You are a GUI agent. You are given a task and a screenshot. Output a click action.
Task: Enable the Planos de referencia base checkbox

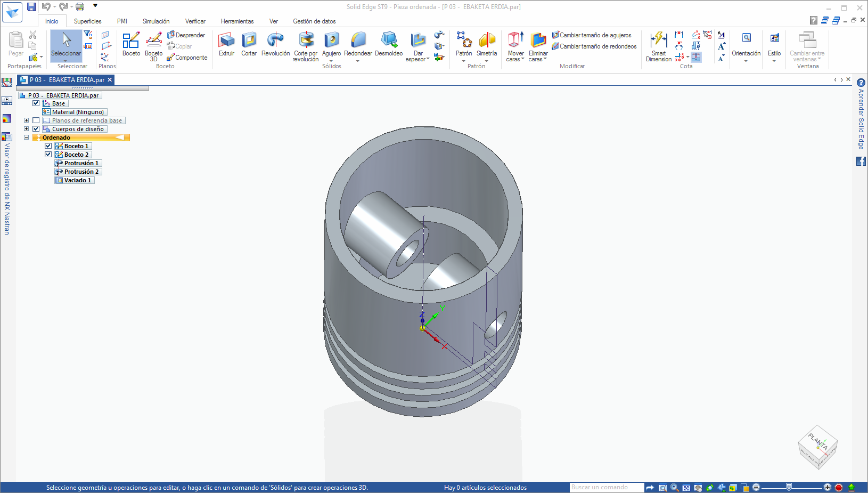tap(36, 120)
